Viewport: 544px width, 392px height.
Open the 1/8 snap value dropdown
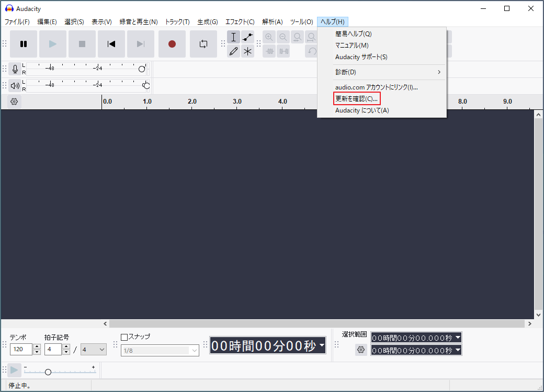(x=160, y=350)
